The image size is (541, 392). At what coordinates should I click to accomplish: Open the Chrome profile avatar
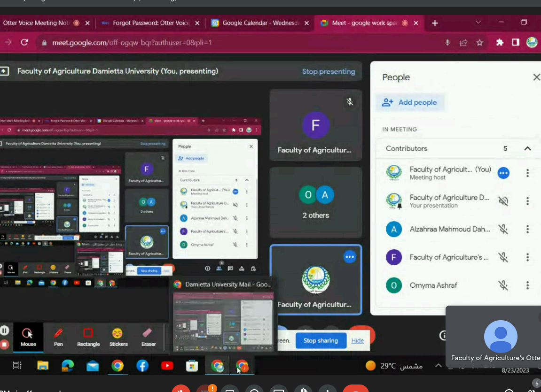(532, 42)
